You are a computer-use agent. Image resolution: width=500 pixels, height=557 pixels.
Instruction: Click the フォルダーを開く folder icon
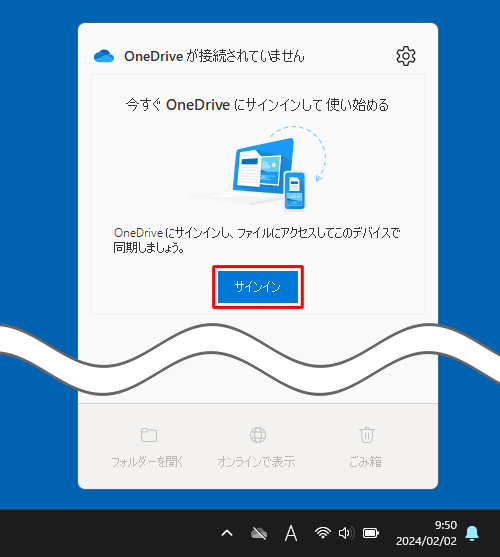click(x=149, y=435)
